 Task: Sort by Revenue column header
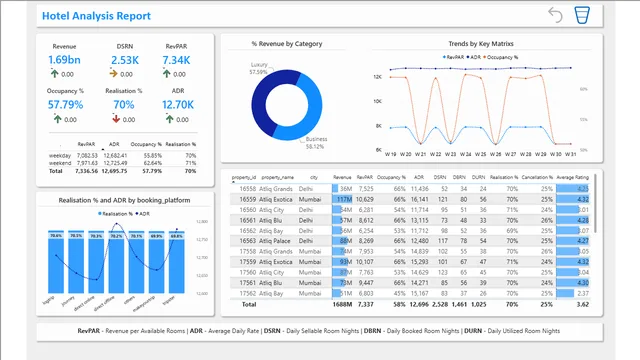(x=342, y=177)
